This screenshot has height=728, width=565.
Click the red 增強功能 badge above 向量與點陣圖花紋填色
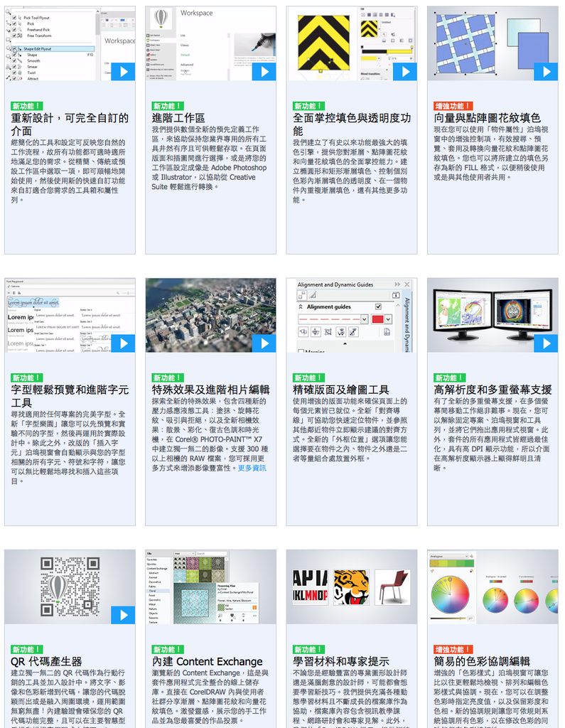(x=453, y=106)
